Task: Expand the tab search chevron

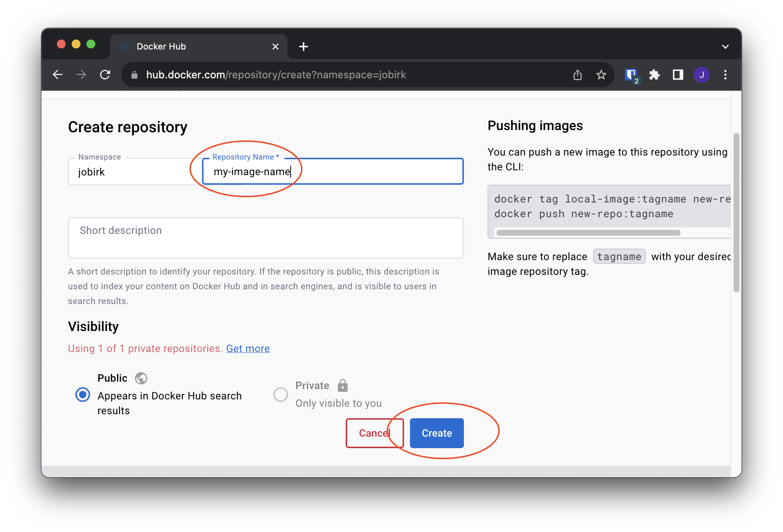Action: click(725, 47)
